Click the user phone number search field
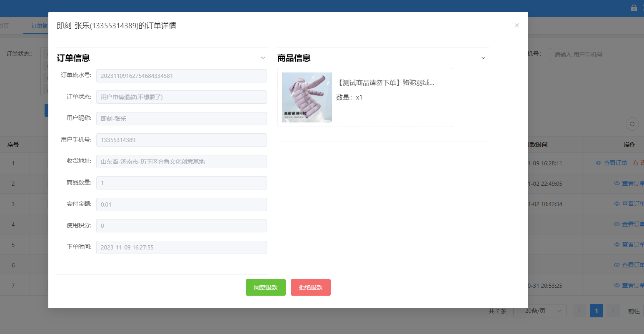 [x=597, y=55]
